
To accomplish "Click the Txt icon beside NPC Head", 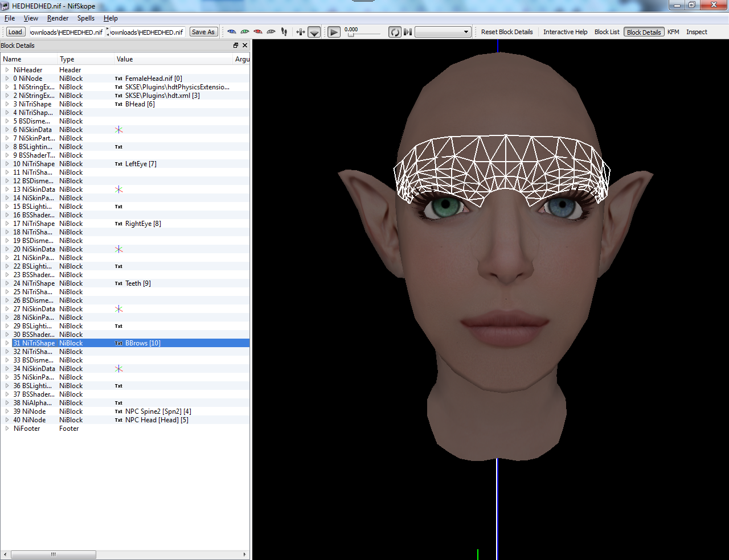I will [x=118, y=420].
